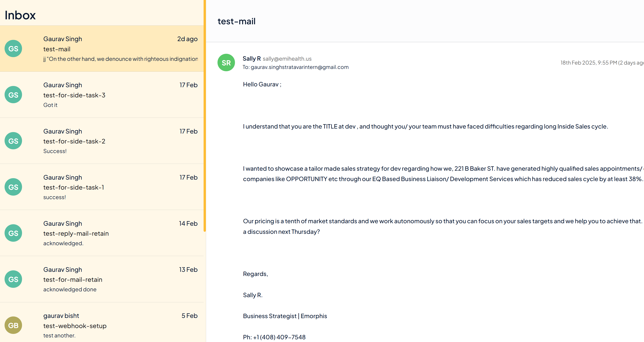This screenshot has width=644, height=342.
Task: Click the SR sender avatar of Sally R
Action: tap(226, 63)
